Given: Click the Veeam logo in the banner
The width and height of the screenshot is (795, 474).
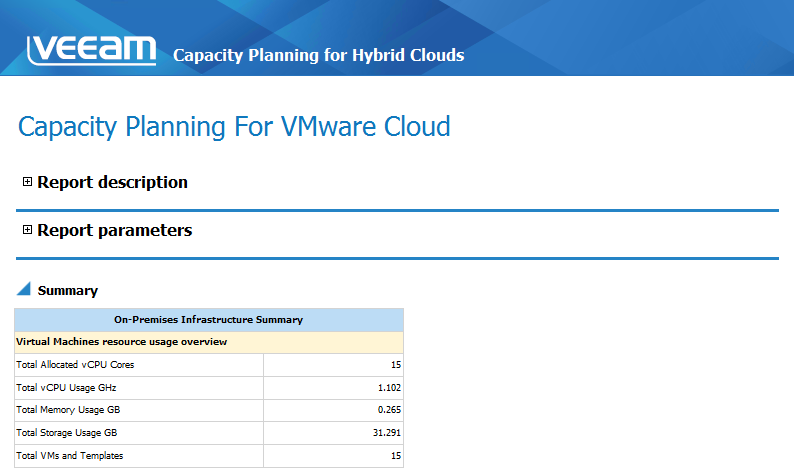Looking at the screenshot, I should (x=91, y=50).
